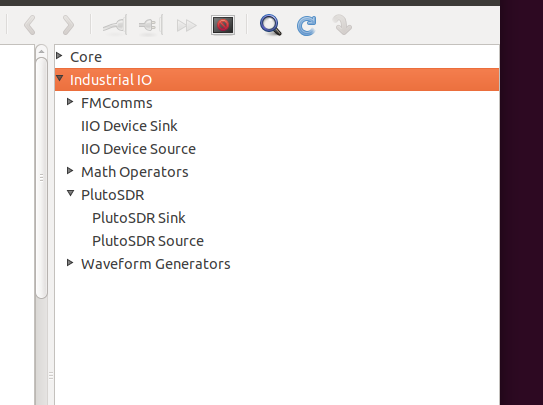The height and width of the screenshot is (405, 543).
Task: Expand the Waveform Generators subcategory
Action: (x=70, y=262)
